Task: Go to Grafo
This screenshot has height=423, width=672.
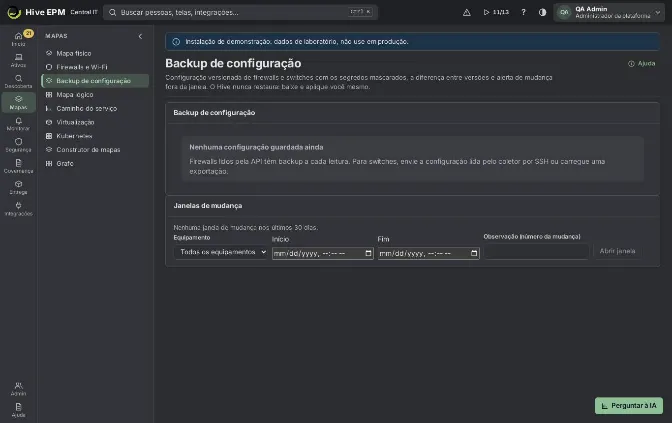Action: [95, 163]
